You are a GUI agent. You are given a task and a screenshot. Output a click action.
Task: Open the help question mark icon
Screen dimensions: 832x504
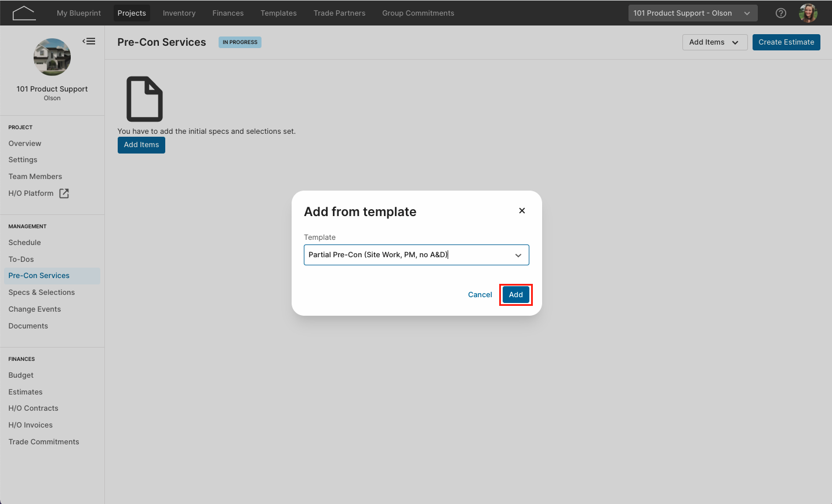pyautogui.click(x=781, y=13)
